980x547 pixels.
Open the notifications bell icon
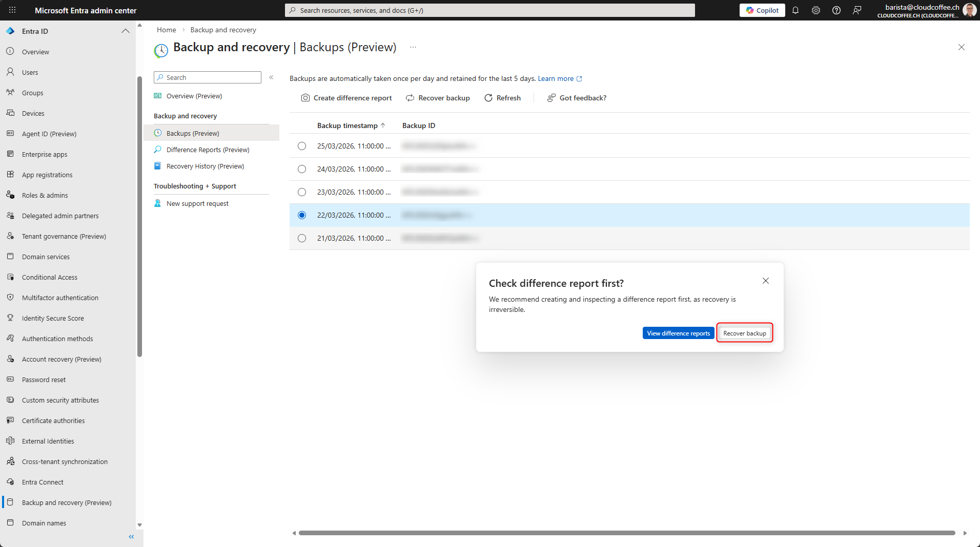pos(795,10)
